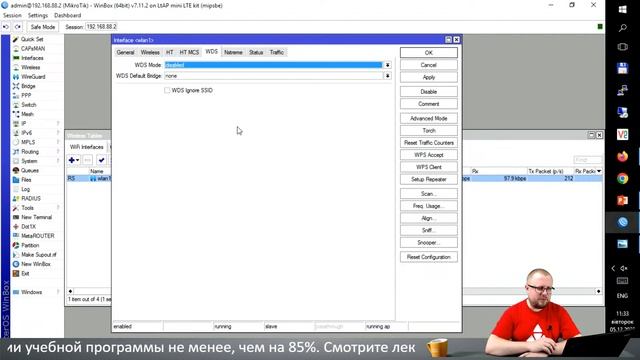Open PPP in sidebar
Screen dimensions: 640x360
tap(26, 96)
